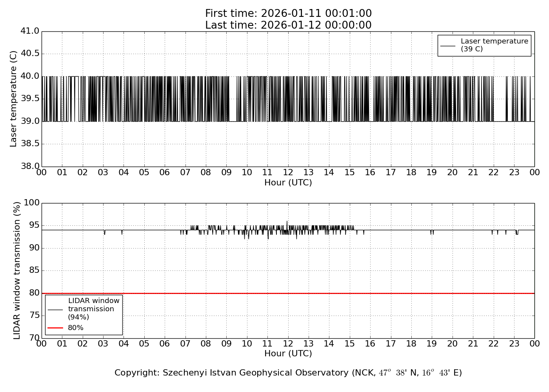
Task: Click the red line sample beside 80% legend
Action: [55, 328]
